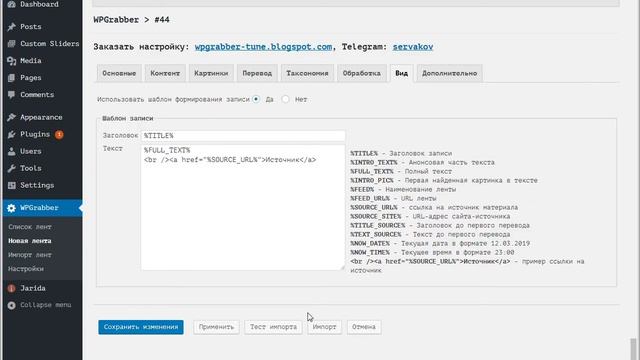Image resolution: width=640 pixels, height=360 pixels.
Task: Select the Да radio button
Action: [256, 99]
